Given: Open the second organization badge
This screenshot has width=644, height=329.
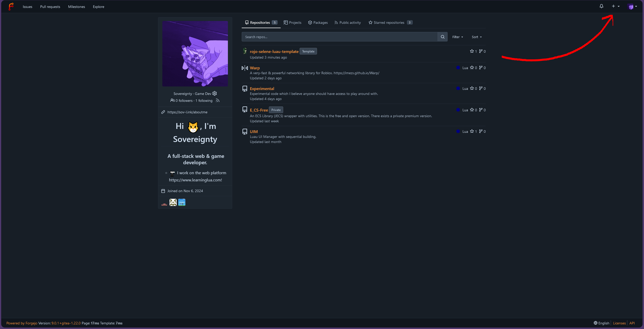Looking at the screenshot, I should 173,202.
